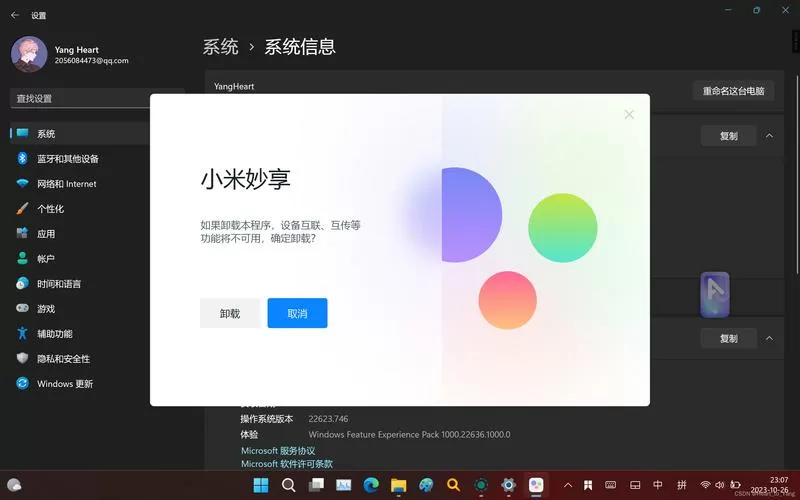Close the 小米妙享 uninstall dialog
This screenshot has width=800, height=500.
point(629,114)
